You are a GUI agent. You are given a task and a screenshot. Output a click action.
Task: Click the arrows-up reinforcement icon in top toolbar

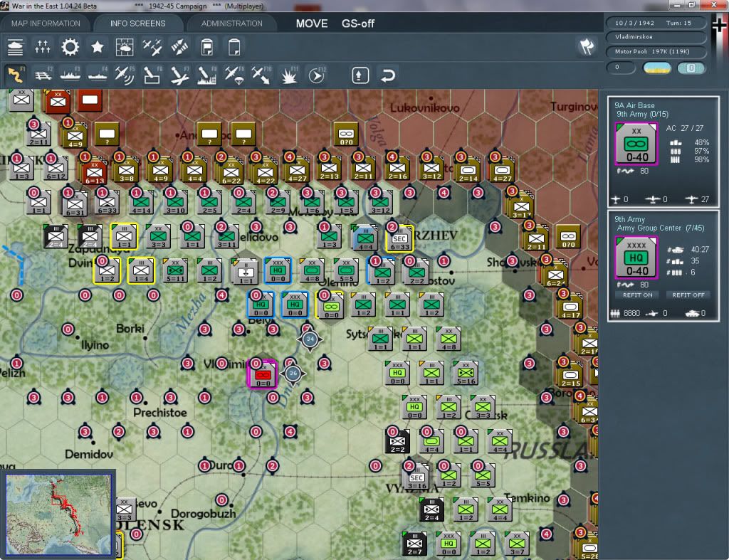[x=42, y=47]
